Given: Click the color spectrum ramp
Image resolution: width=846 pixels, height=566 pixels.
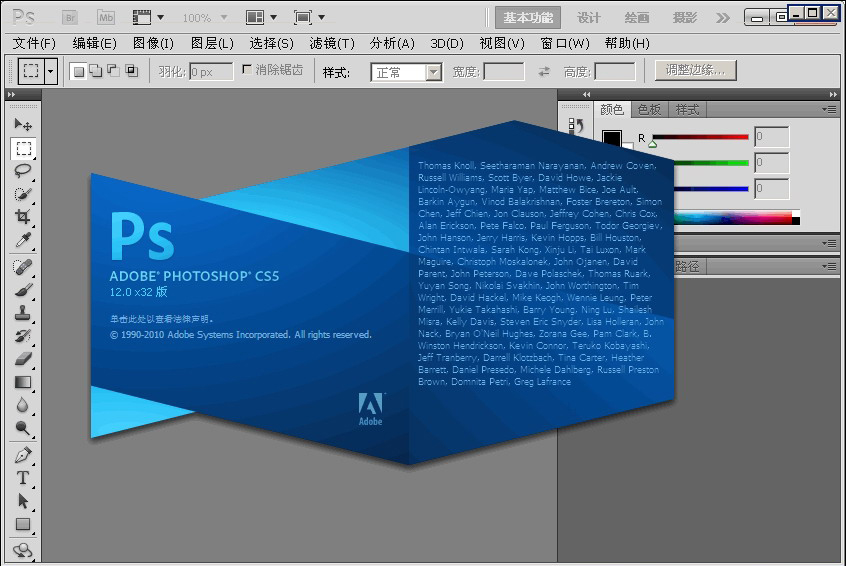Looking at the screenshot, I should pos(737,217).
